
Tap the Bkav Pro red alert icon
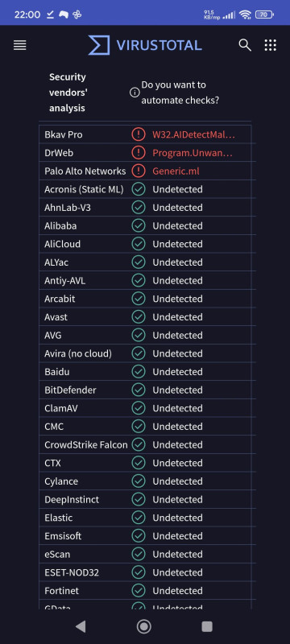[139, 134]
